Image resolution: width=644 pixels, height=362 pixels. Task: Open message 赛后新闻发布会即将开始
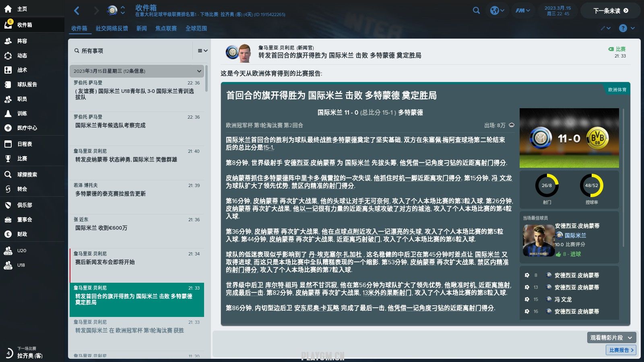point(137,265)
